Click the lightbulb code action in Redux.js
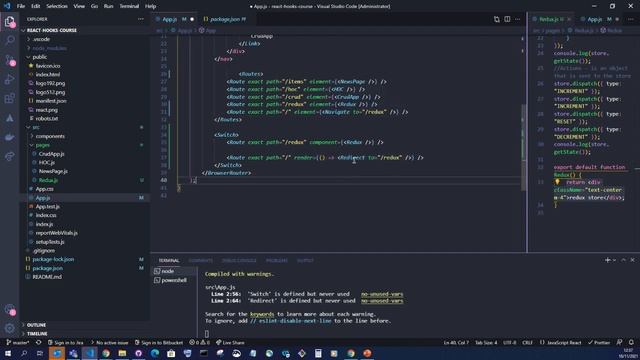The width and height of the screenshot is (640, 360). (x=557, y=182)
